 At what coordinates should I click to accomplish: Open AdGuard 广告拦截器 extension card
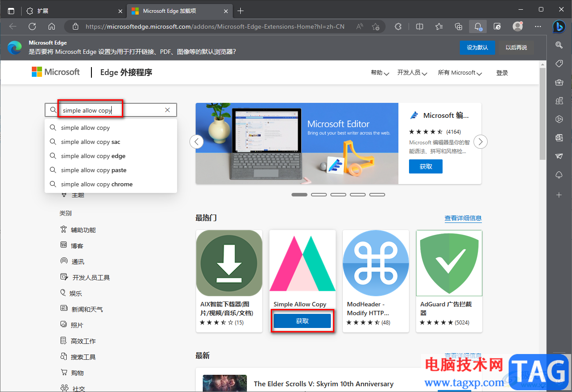pyautogui.click(x=449, y=281)
